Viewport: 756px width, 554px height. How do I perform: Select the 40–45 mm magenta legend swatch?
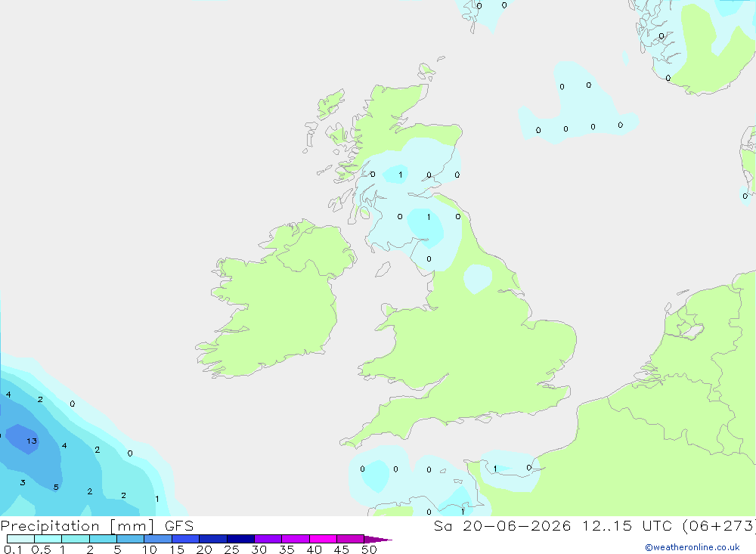(323, 539)
